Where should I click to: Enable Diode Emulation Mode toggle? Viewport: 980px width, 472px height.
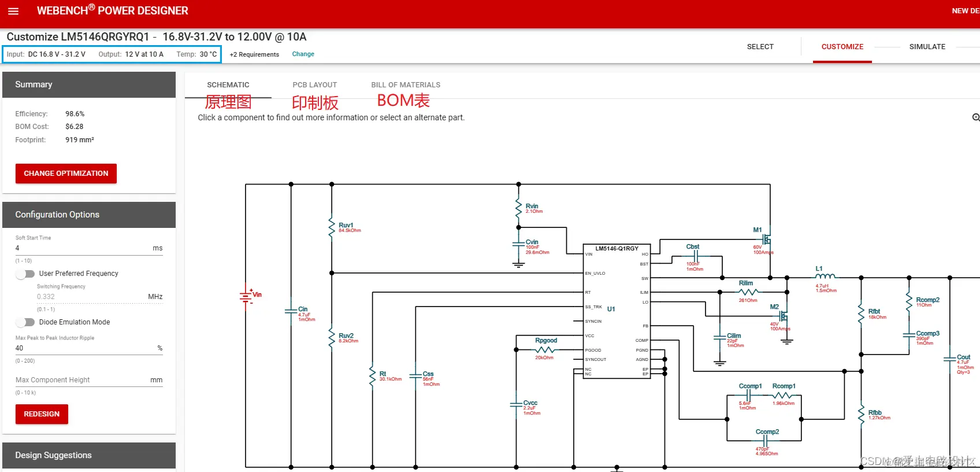tap(25, 322)
